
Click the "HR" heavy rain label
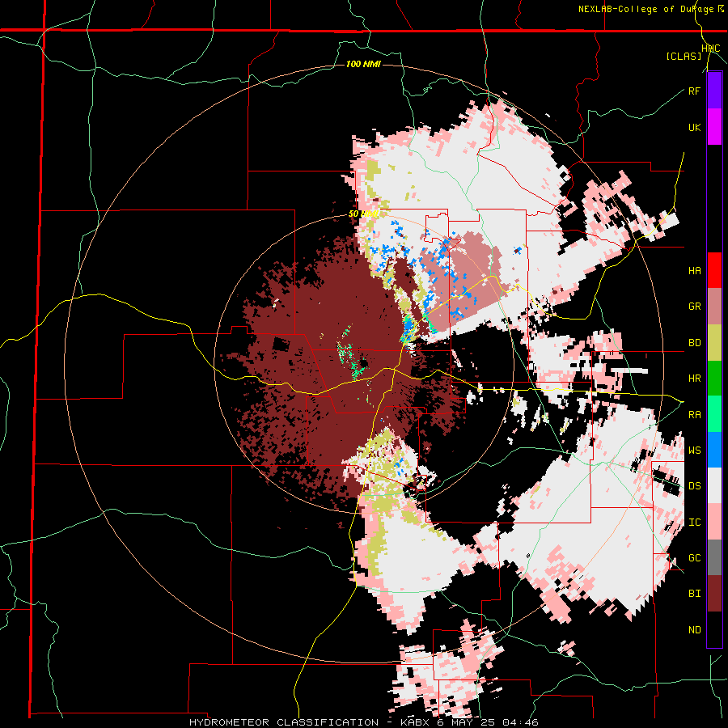click(x=695, y=379)
